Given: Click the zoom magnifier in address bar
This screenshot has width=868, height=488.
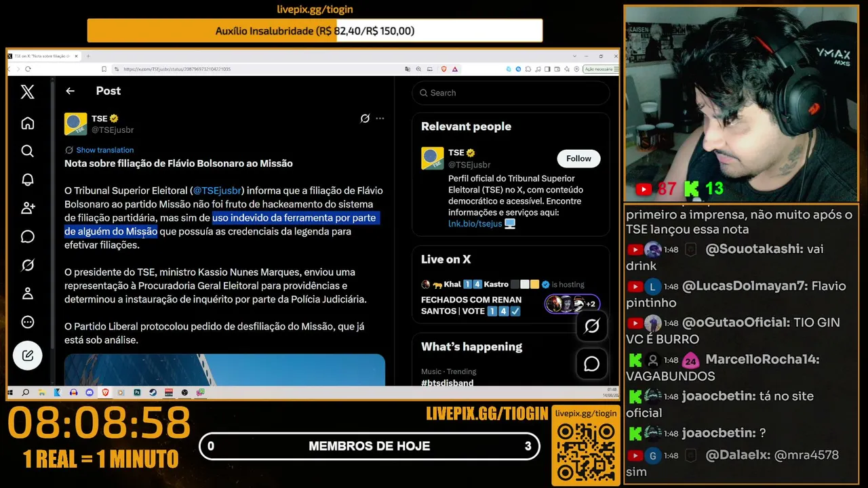Looking at the screenshot, I should tap(419, 68).
